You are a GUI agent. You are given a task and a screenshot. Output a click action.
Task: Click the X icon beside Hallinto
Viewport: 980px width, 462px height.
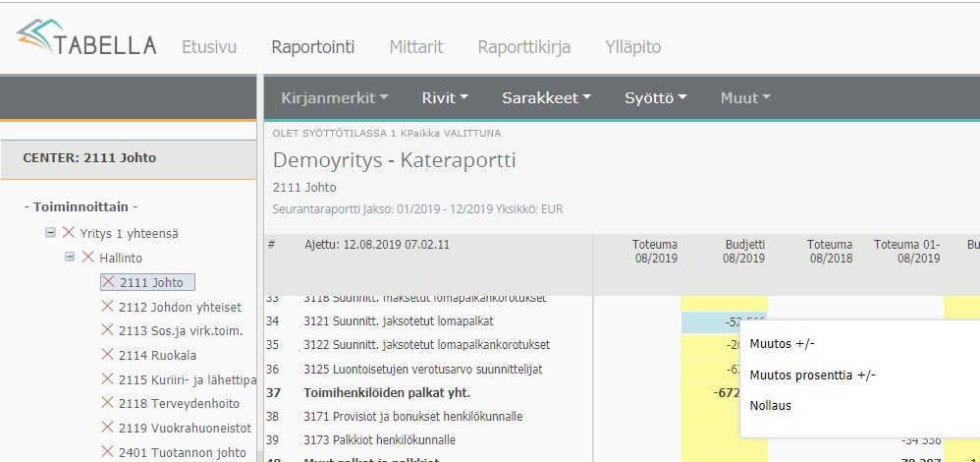tap(88, 258)
